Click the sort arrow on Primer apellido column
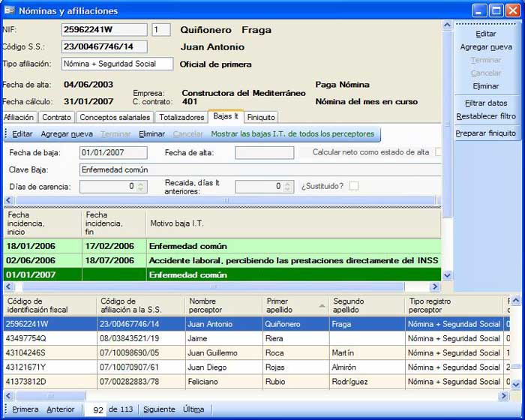 [322, 306]
